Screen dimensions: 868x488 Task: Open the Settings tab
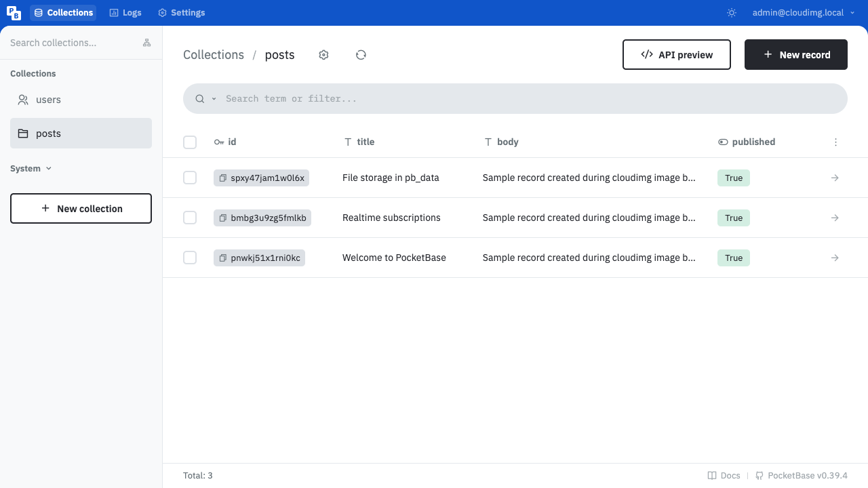coord(181,13)
